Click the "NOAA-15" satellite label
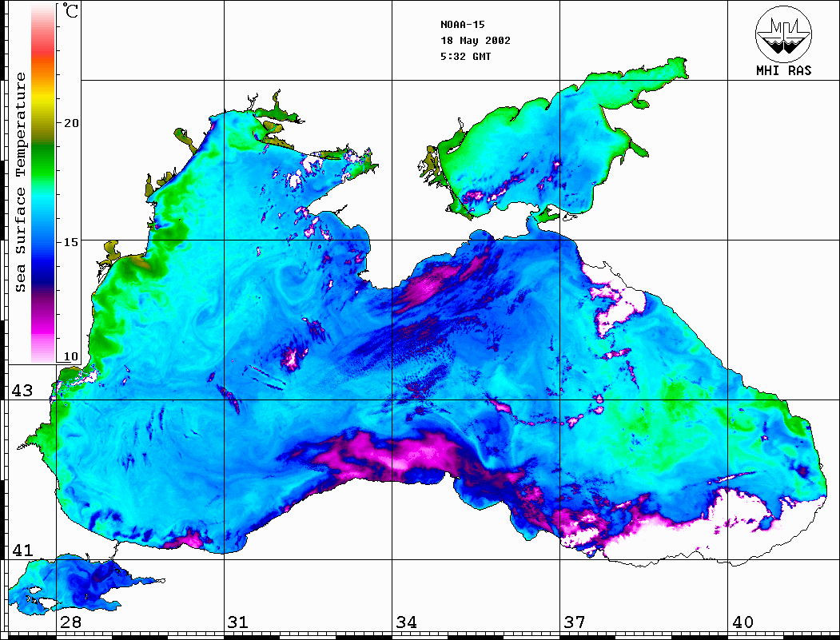This screenshot has height=640, width=840. (x=462, y=25)
